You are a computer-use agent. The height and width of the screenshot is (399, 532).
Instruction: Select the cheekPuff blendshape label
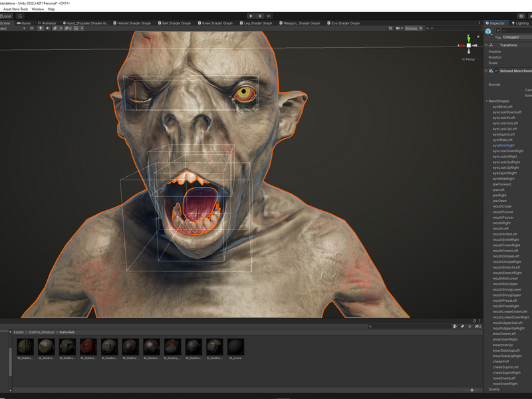click(x=501, y=362)
